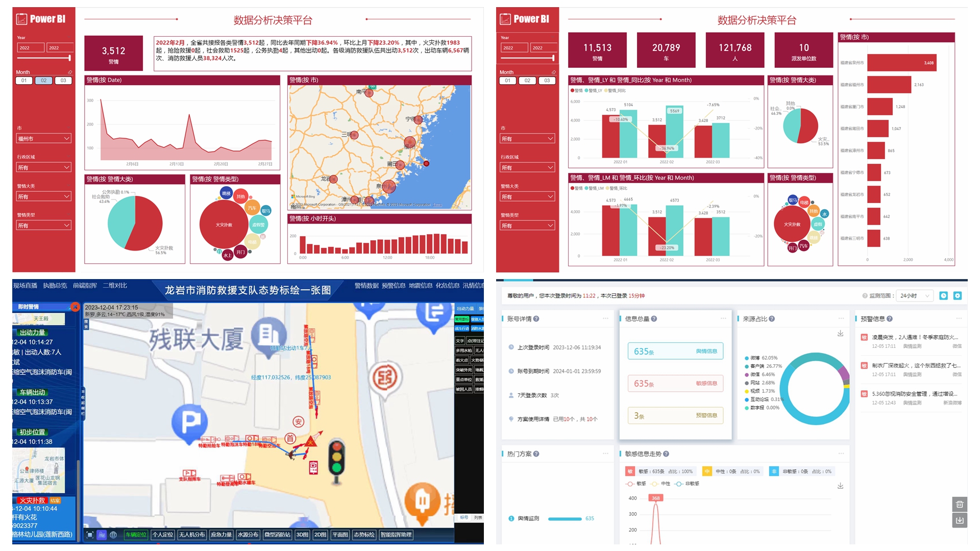Click the building marker near 残联大厦
Screen dimensions: 980x551
point(268,337)
